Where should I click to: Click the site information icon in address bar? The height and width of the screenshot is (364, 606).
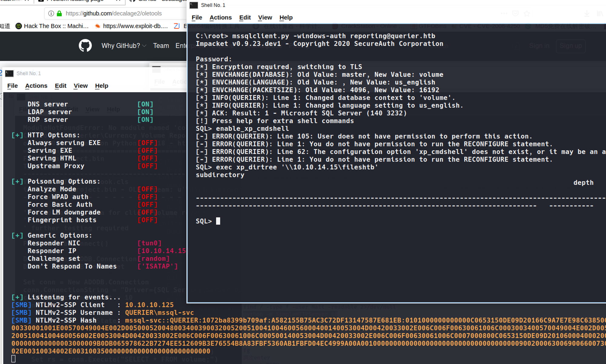coord(51,13)
